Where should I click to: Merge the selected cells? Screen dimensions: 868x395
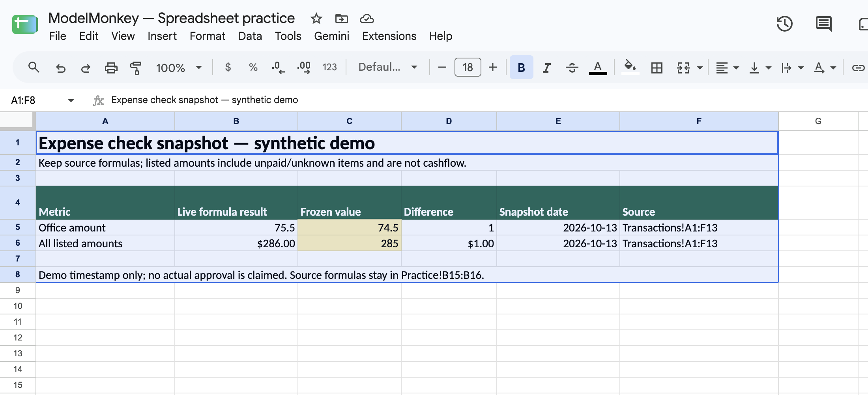[683, 68]
